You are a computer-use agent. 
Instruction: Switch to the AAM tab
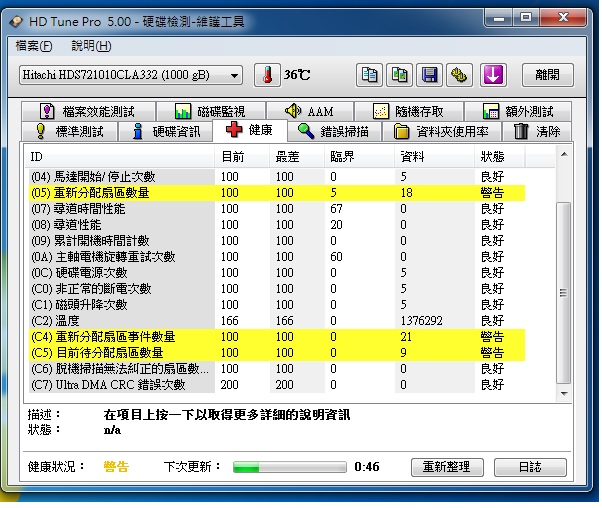pos(310,111)
